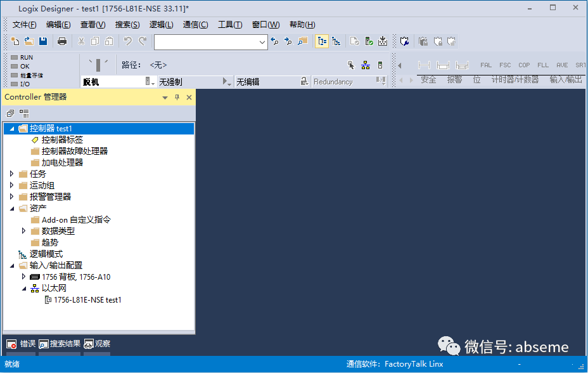Redo the last action
588x373 pixels.
[x=142, y=41]
